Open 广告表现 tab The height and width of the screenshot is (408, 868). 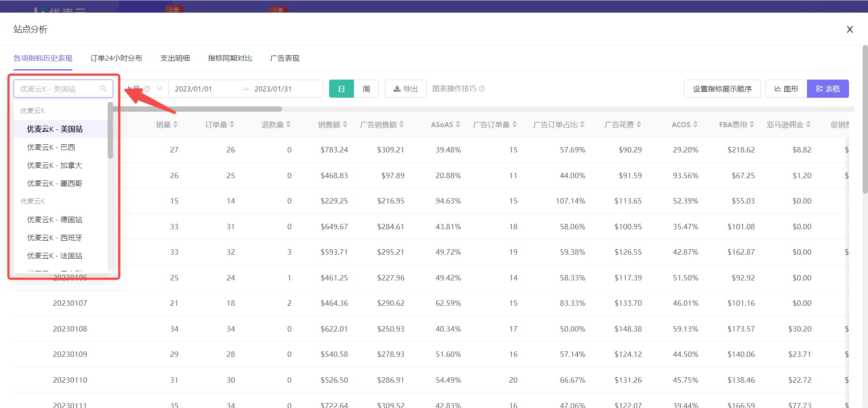(284, 58)
